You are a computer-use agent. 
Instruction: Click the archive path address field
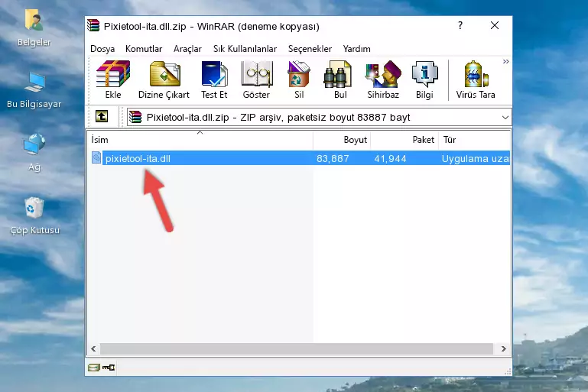pos(319,118)
